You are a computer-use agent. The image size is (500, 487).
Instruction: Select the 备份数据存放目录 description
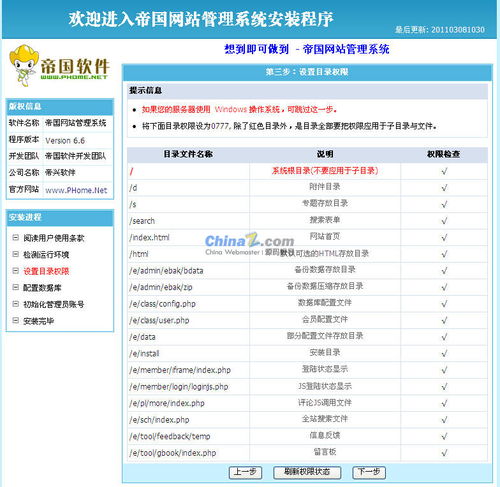[x=325, y=269]
